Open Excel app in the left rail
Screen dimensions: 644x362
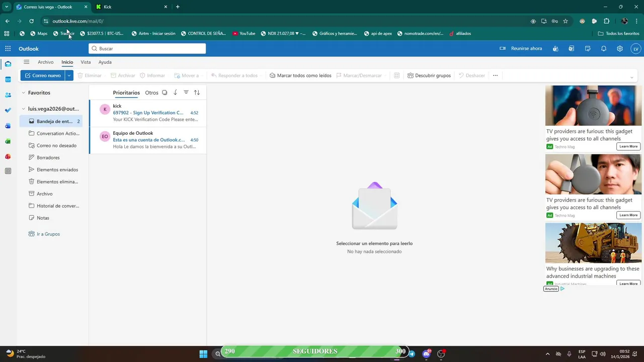8,141
